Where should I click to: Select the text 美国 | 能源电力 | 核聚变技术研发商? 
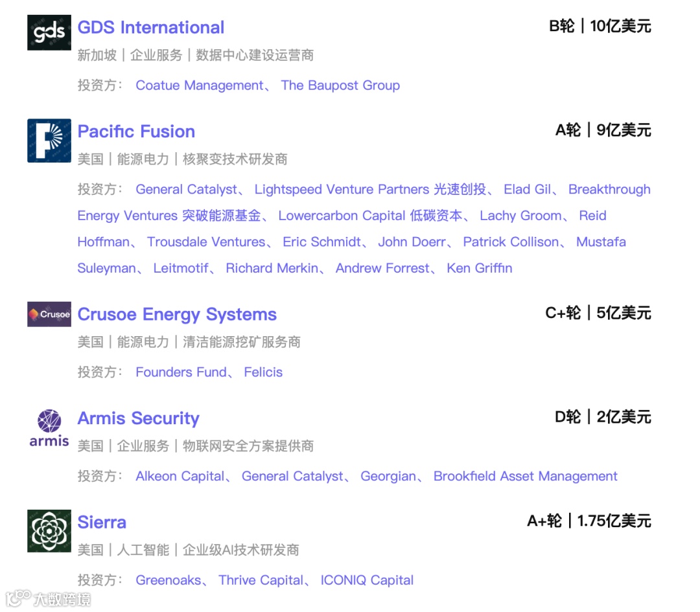183,159
